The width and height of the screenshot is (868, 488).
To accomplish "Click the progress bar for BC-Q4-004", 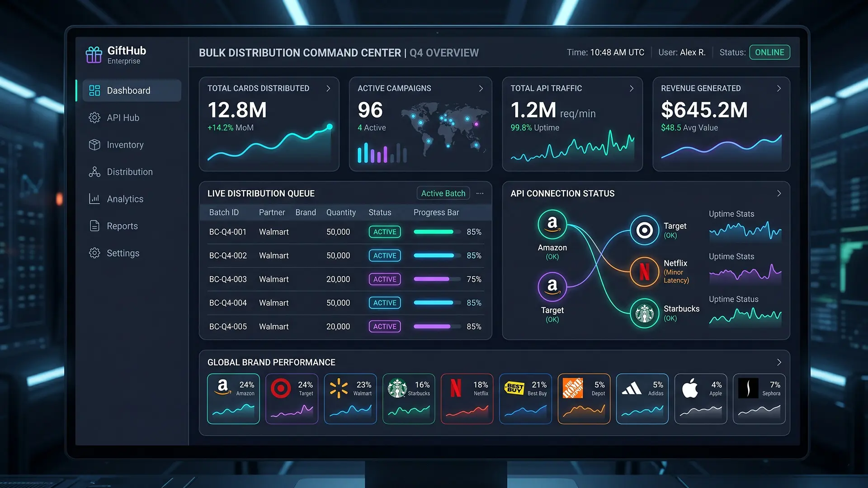I will coord(437,303).
